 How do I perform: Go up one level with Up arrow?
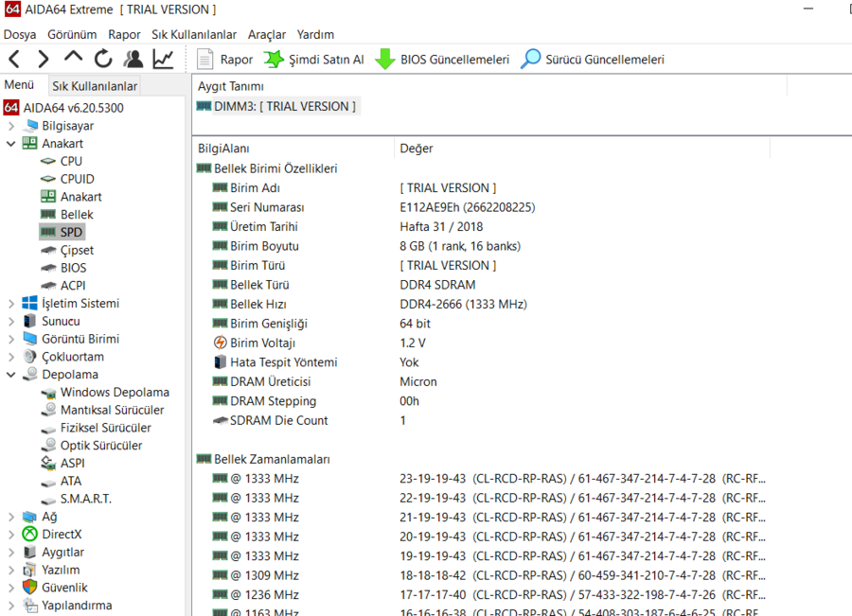tap(73, 58)
